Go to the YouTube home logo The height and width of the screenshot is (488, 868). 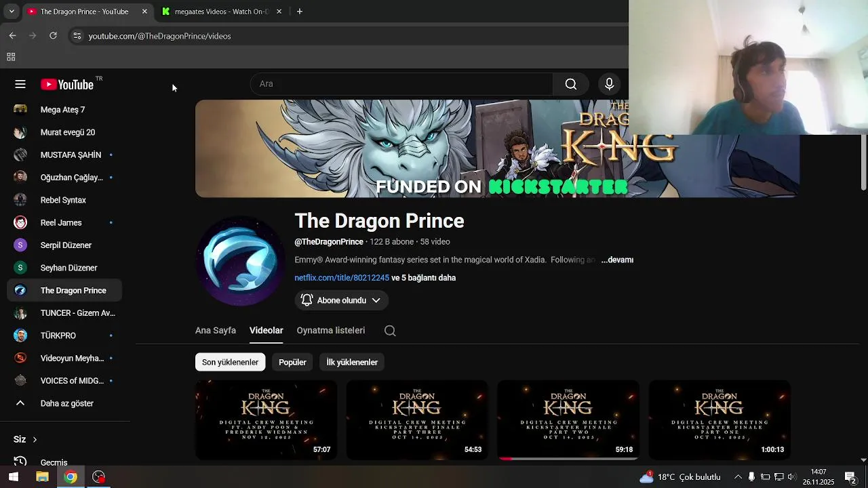[x=67, y=84]
